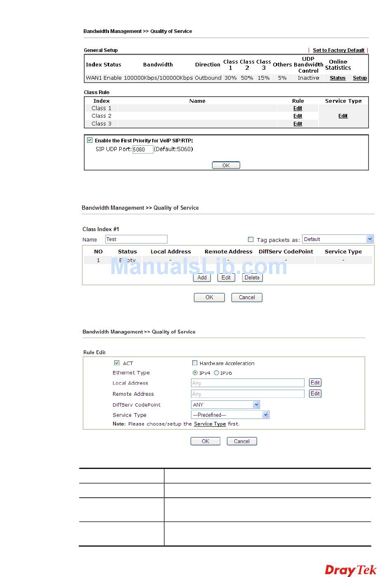The width and height of the screenshot is (392, 577).
Task: Open the WAN1 Status online statistics
Action: pos(338,78)
